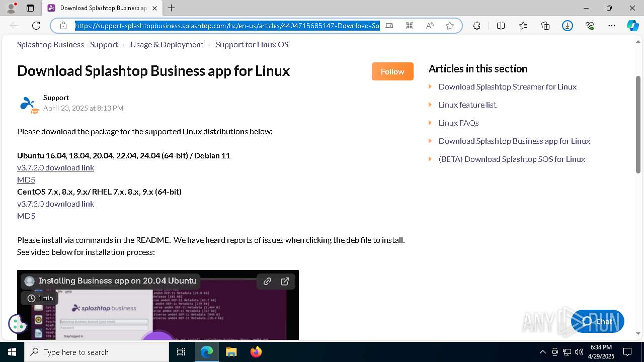
Task: Click the browser back arrow
Action: (x=14, y=26)
